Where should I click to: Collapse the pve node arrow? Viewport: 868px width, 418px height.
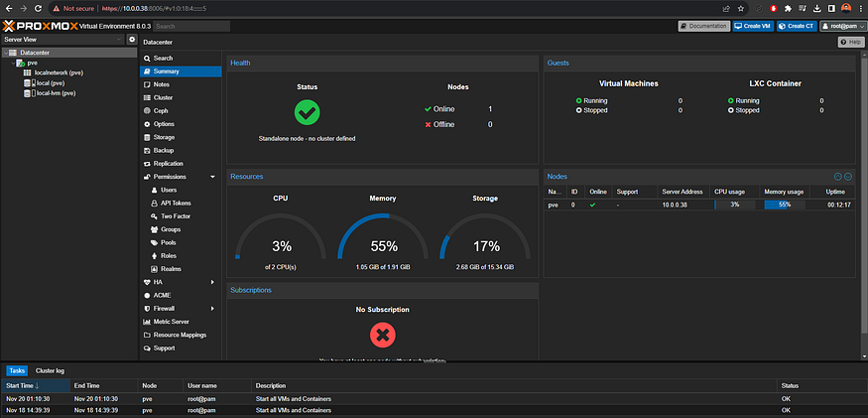point(13,64)
